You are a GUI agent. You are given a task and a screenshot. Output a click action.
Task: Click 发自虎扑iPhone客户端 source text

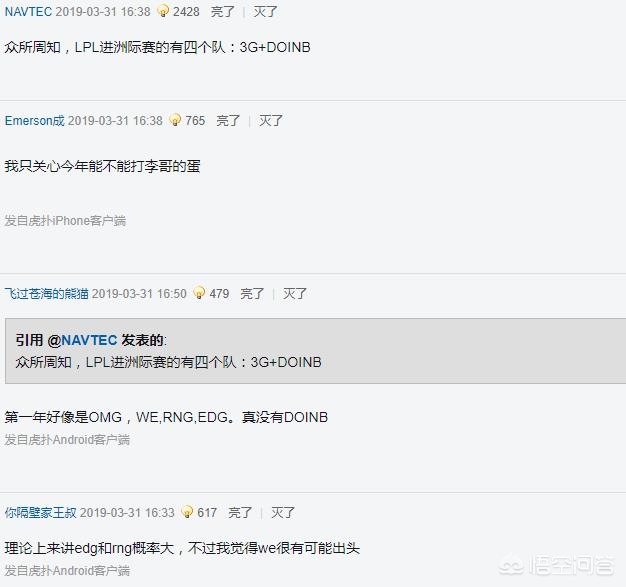[x=65, y=220]
